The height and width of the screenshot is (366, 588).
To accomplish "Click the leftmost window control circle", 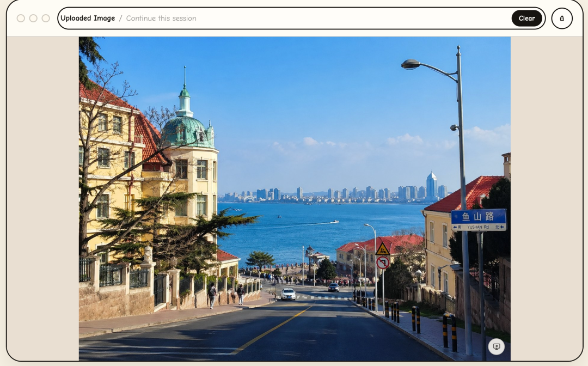I will point(21,19).
